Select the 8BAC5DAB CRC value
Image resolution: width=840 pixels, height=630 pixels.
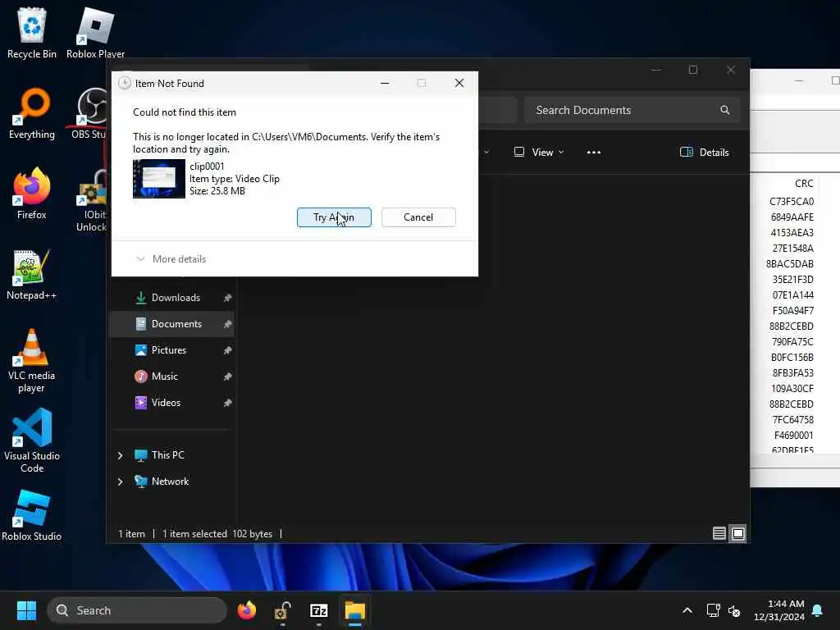(x=790, y=263)
